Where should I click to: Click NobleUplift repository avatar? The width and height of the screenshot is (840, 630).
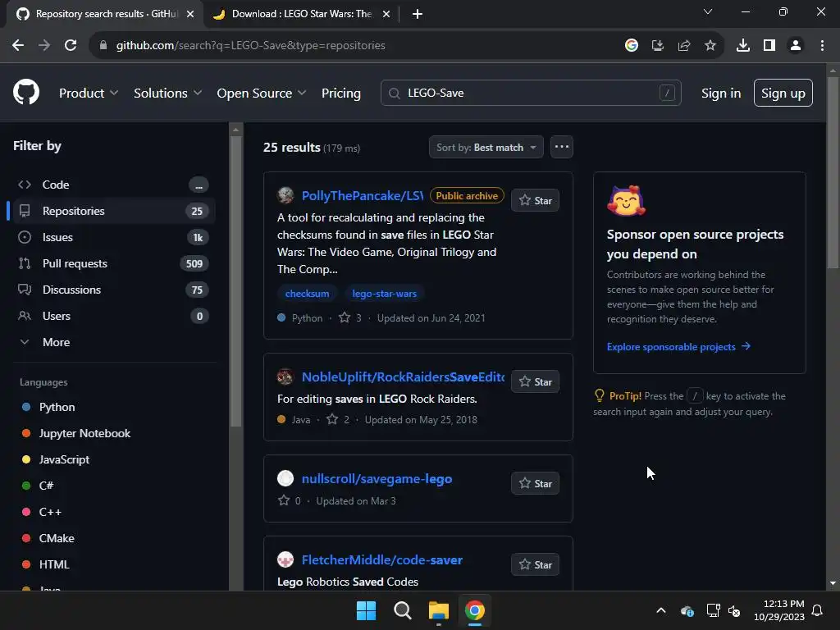tap(285, 377)
